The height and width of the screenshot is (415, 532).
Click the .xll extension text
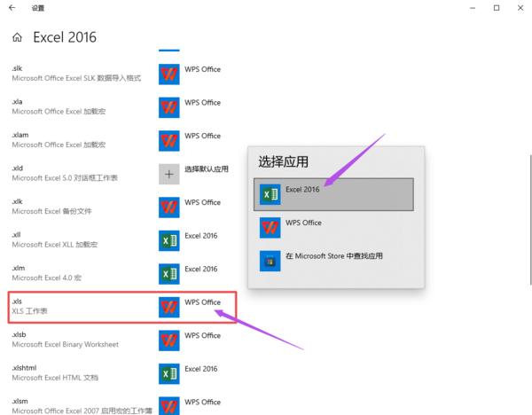[x=16, y=234]
